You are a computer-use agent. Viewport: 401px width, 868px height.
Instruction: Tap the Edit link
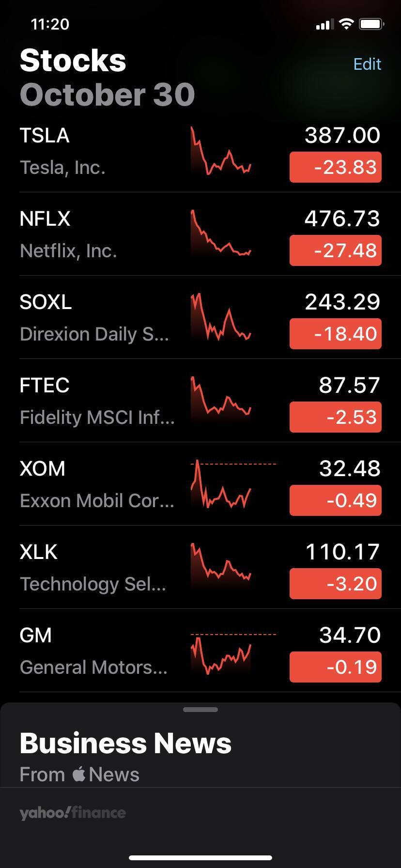point(367,64)
